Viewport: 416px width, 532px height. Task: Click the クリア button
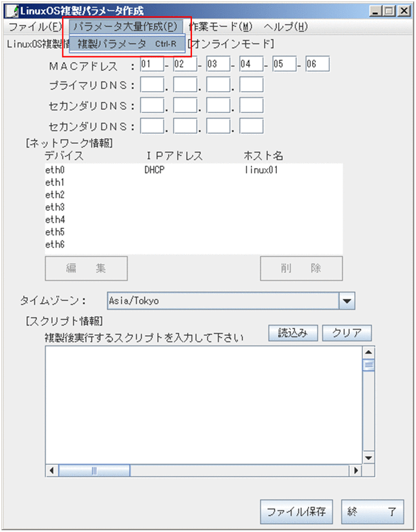pos(347,333)
